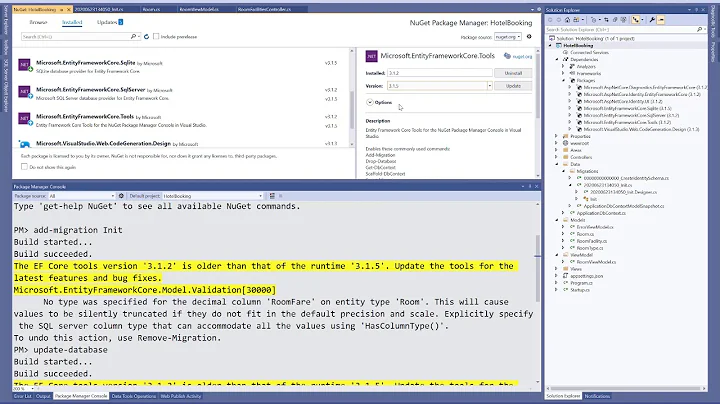Click EntityFrameworkCore.Tools package icon in list
This screenshot has width=720, height=404.
click(x=24, y=118)
